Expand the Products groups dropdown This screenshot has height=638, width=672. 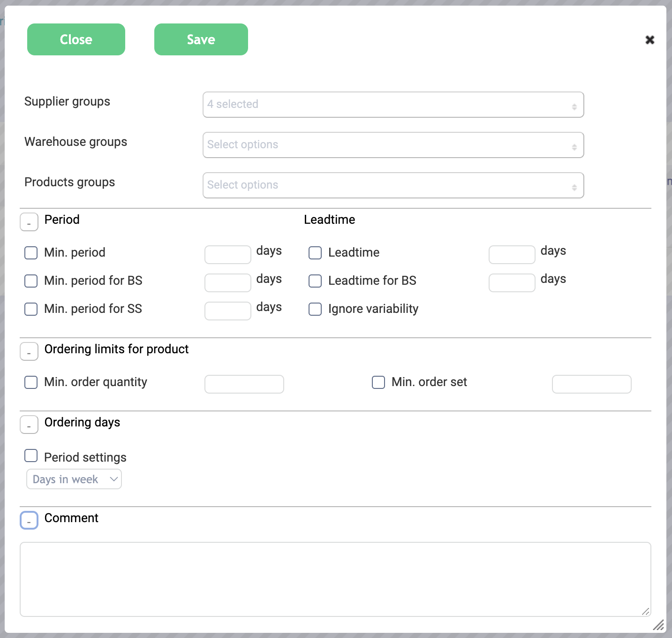click(x=393, y=185)
